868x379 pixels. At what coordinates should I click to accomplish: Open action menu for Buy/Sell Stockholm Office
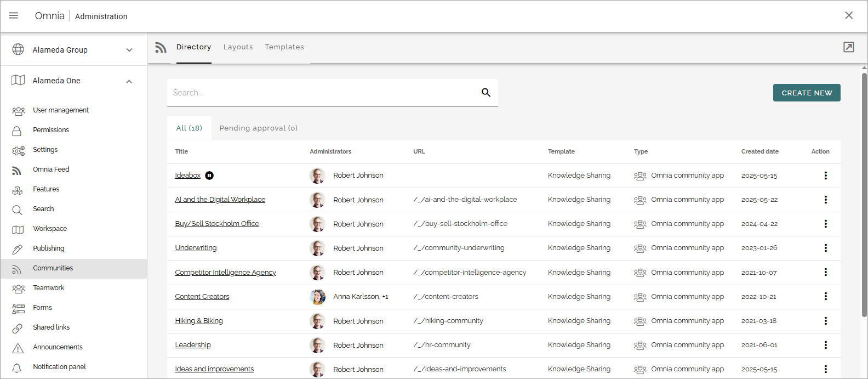point(826,224)
